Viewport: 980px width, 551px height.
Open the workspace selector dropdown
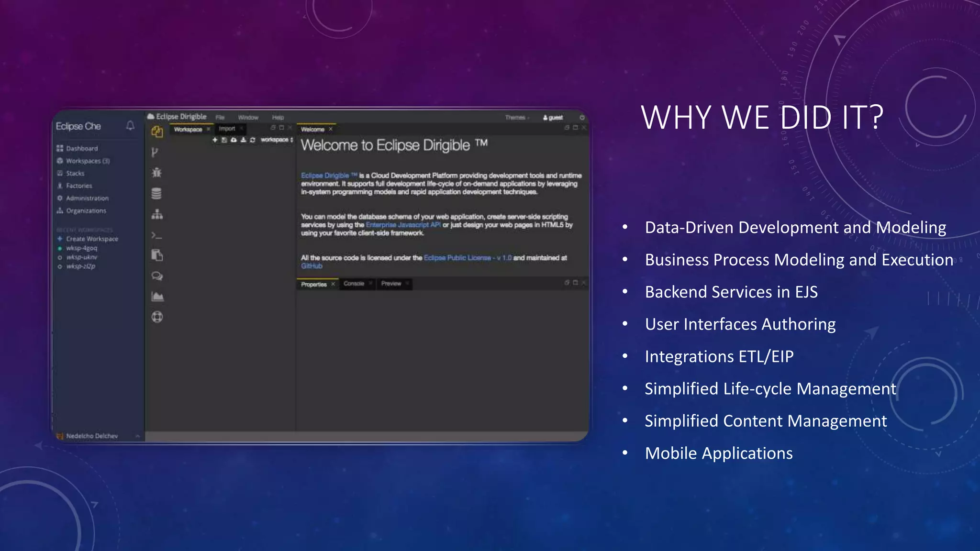[x=277, y=140]
